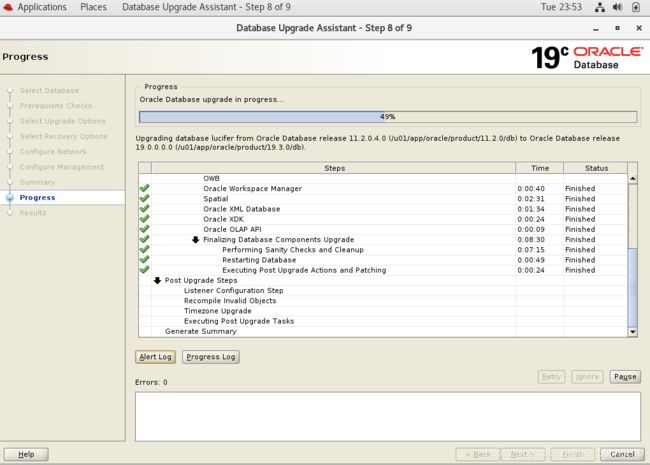Click the Ignore button
The image size is (650, 465).
pos(587,377)
